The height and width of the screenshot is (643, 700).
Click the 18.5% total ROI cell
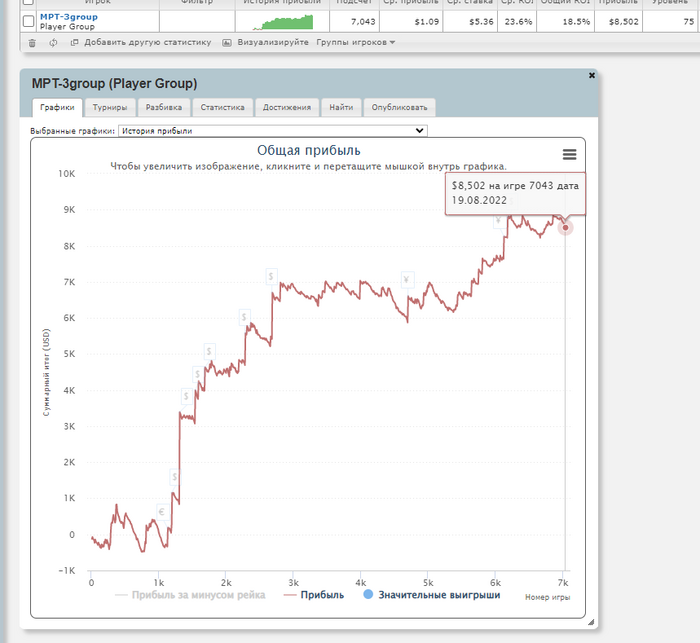point(567,21)
